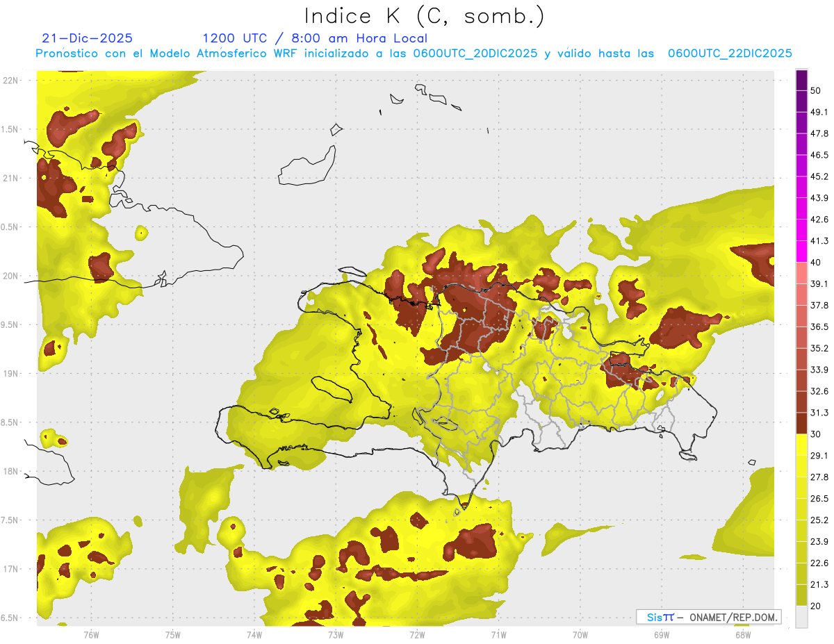Click the "73W" longitude axis label
The image size is (834, 644).
click(336, 635)
